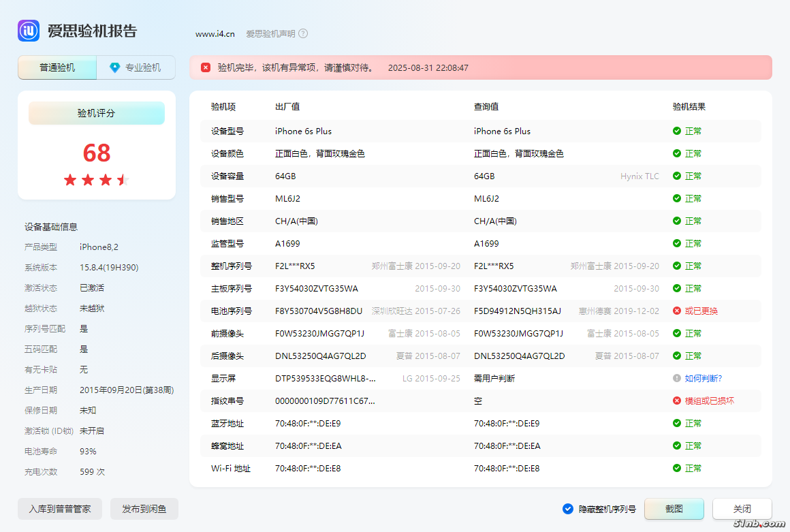790x532 pixels.
Task: Click the product type value iPhone8,2
Action: [99, 247]
